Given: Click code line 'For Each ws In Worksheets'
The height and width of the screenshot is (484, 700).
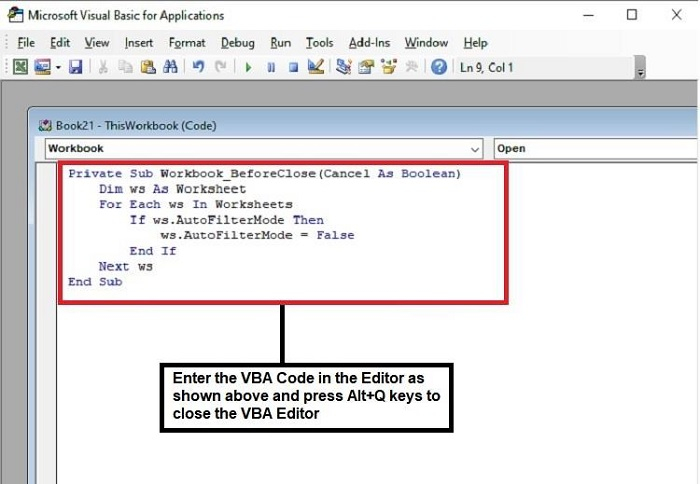Looking at the screenshot, I should point(196,204).
